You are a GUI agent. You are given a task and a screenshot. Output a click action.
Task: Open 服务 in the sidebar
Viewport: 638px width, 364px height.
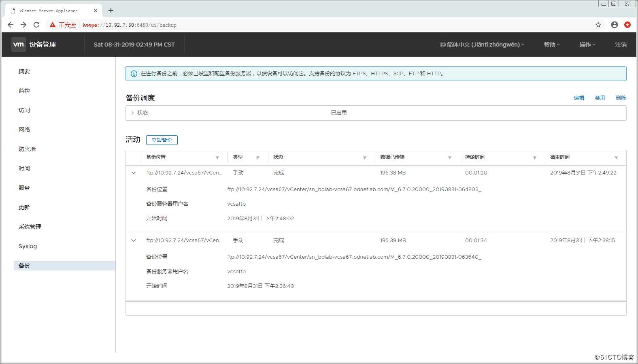pos(24,188)
